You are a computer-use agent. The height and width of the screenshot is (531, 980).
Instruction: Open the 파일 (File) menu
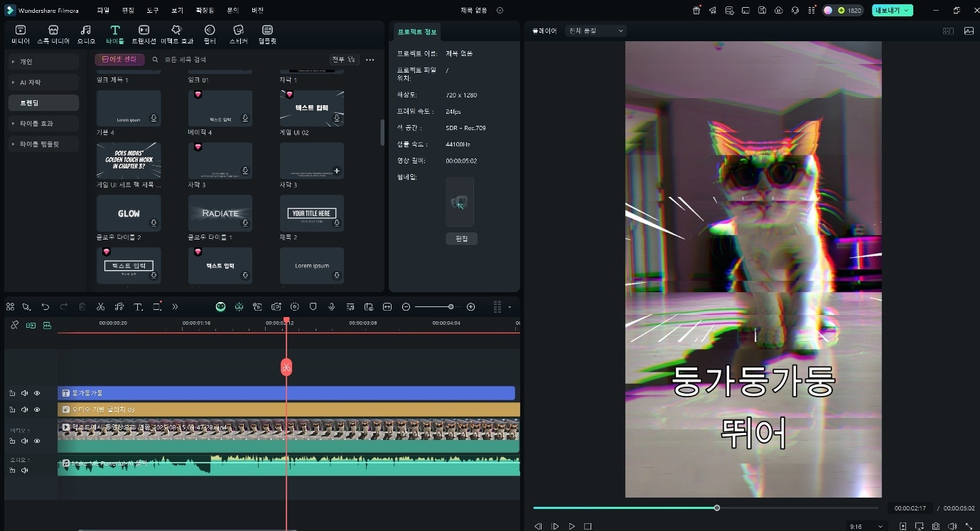pyautogui.click(x=103, y=11)
